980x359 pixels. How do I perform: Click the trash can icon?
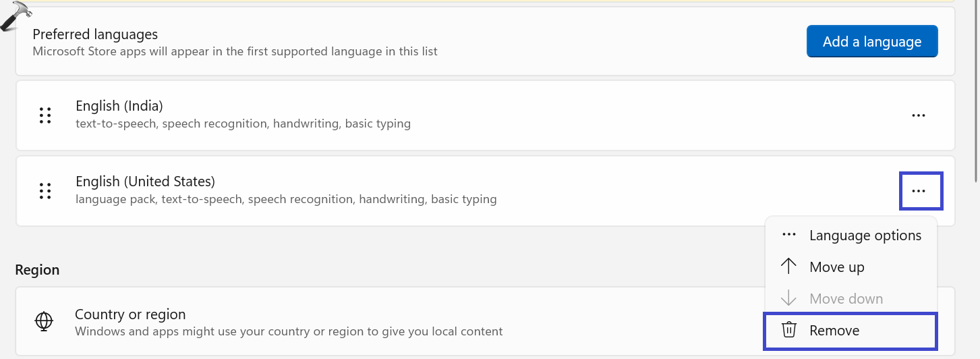(x=788, y=330)
